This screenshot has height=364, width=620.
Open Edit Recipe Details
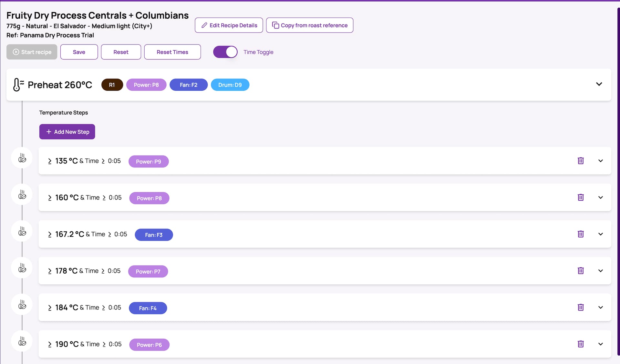coord(229,25)
